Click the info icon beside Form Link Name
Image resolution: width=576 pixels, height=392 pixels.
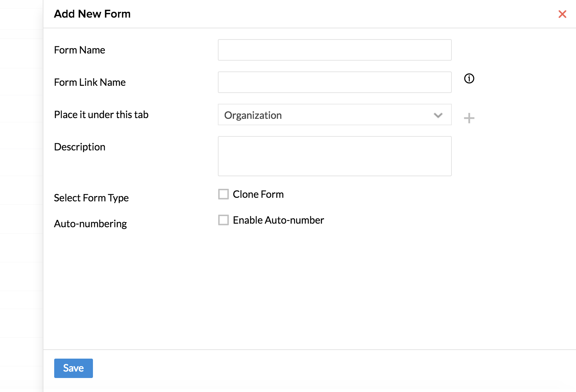tap(469, 79)
